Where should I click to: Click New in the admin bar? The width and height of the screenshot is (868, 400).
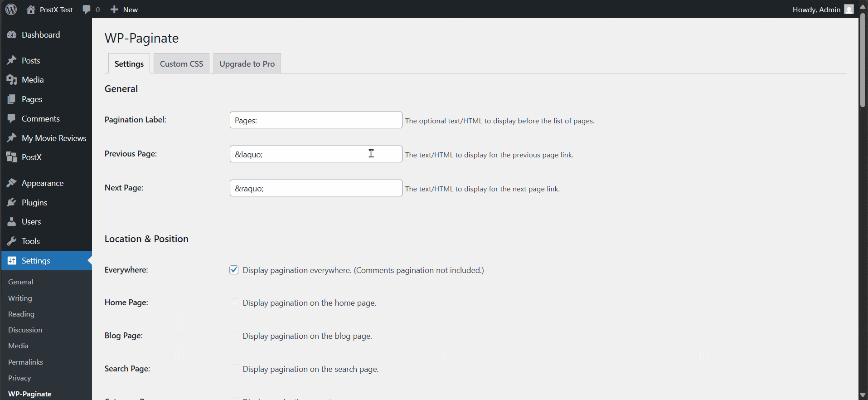[131, 10]
